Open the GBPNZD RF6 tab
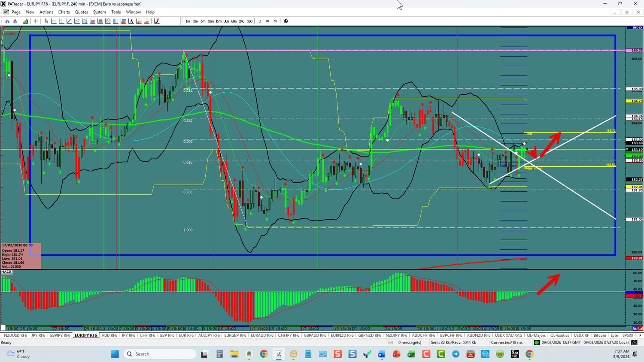This screenshot has height=362, width=644. [370, 335]
